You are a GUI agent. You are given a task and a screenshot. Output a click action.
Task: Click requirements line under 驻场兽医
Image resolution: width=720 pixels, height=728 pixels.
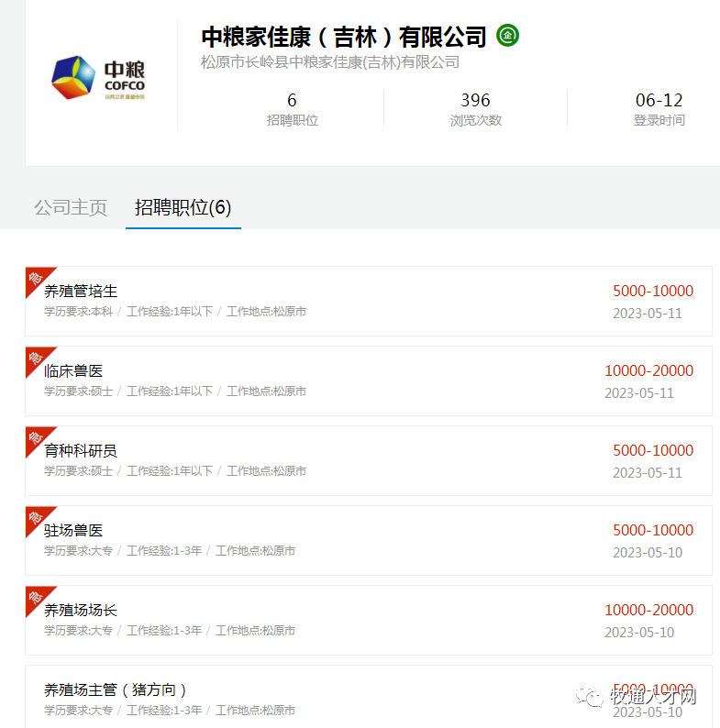tap(170, 551)
